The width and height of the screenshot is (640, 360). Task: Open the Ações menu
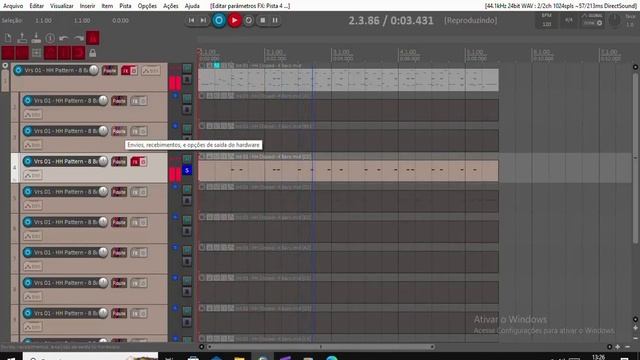coord(171,6)
